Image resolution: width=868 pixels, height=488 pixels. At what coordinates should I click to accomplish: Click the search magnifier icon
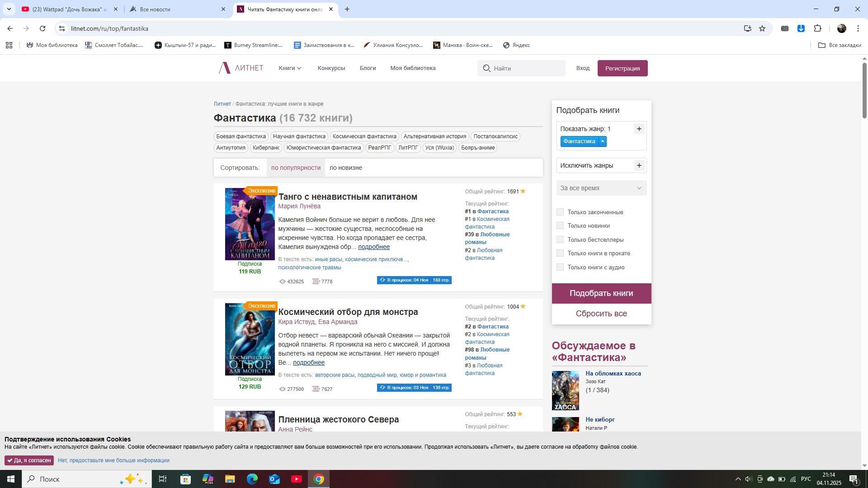(486, 68)
